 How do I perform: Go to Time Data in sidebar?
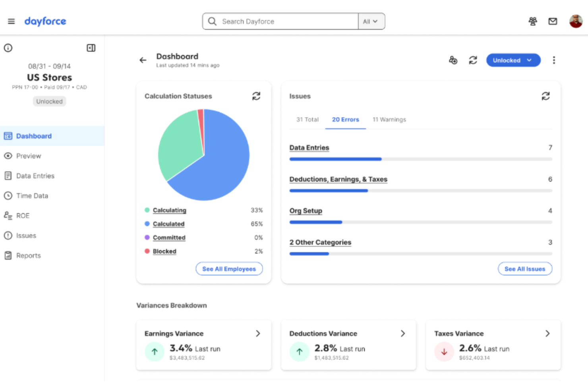(32, 196)
